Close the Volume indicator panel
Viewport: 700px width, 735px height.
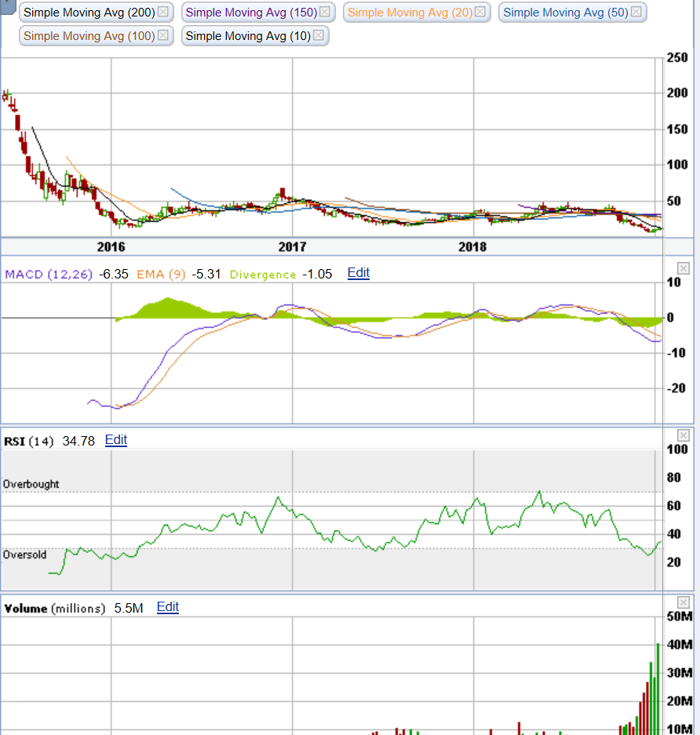click(682, 601)
